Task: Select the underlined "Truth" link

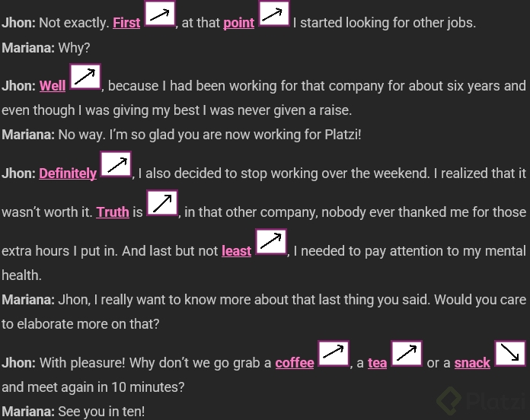Action: (x=113, y=212)
